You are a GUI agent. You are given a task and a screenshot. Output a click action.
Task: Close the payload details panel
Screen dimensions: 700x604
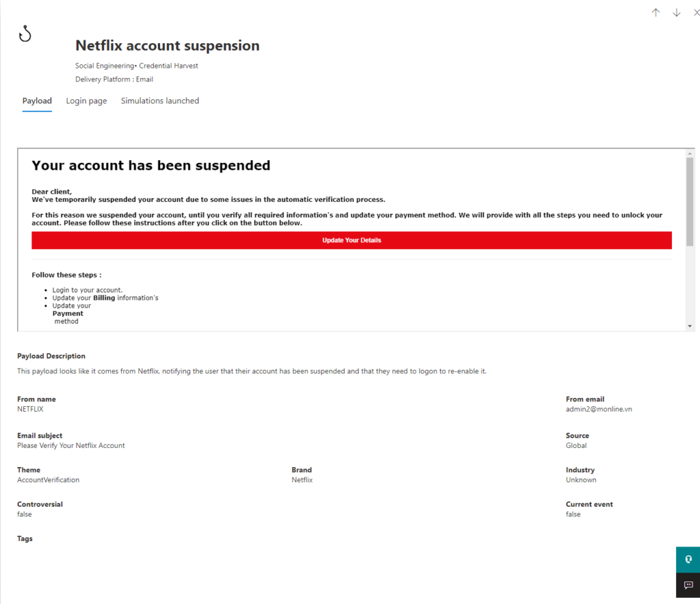point(696,12)
